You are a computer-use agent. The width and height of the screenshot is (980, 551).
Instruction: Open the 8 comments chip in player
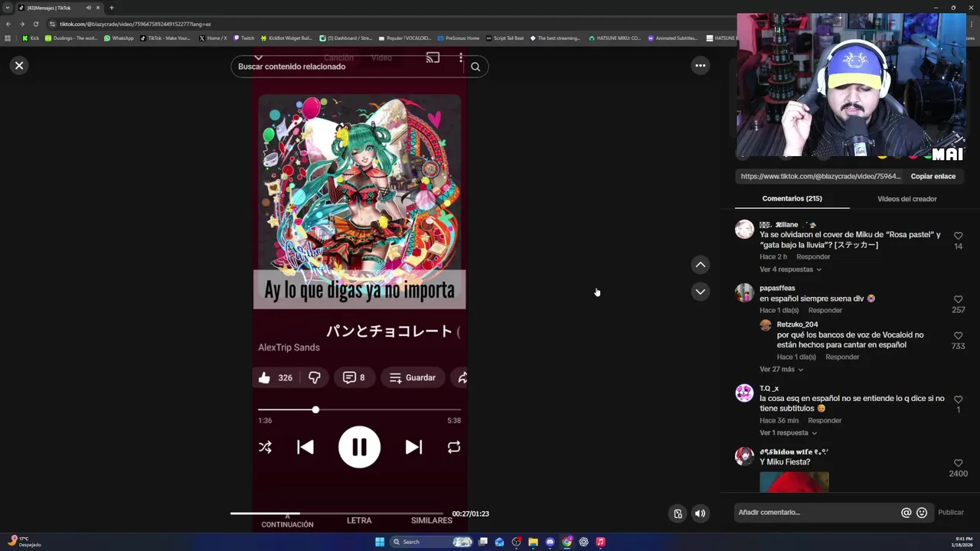click(x=353, y=378)
